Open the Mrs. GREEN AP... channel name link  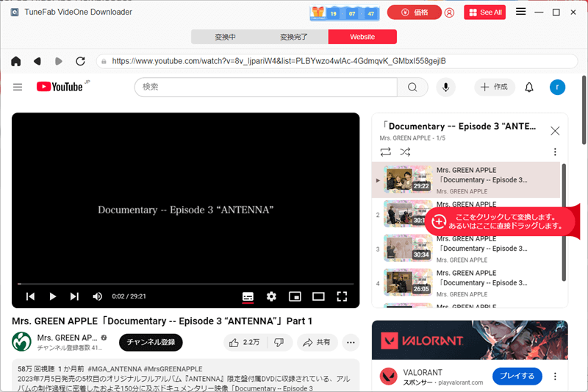tap(67, 338)
